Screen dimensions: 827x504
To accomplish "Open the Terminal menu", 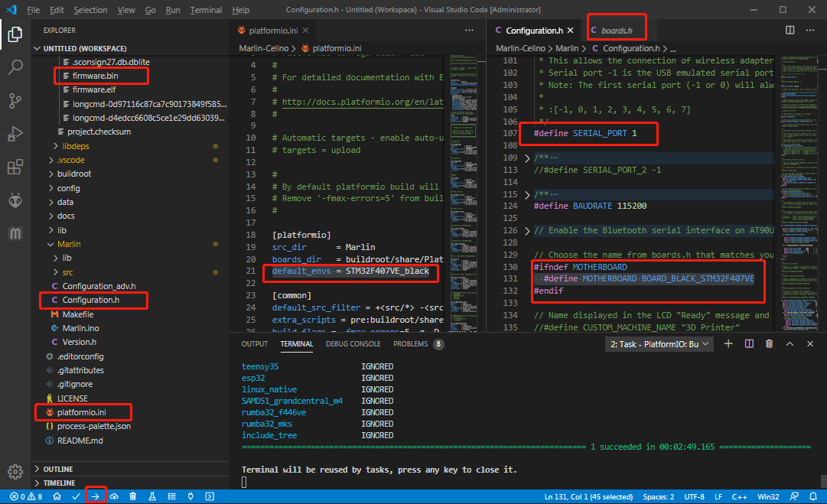I will coord(206,9).
